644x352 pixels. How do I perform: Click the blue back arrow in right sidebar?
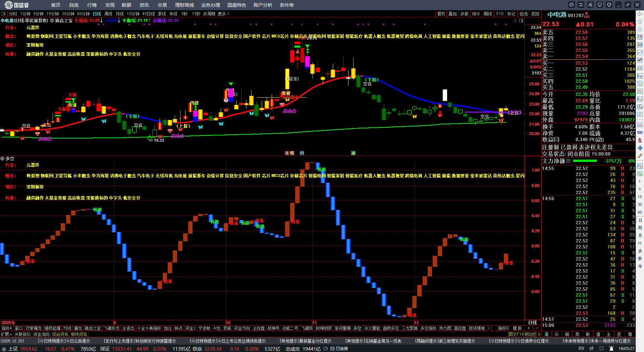tap(640, 14)
